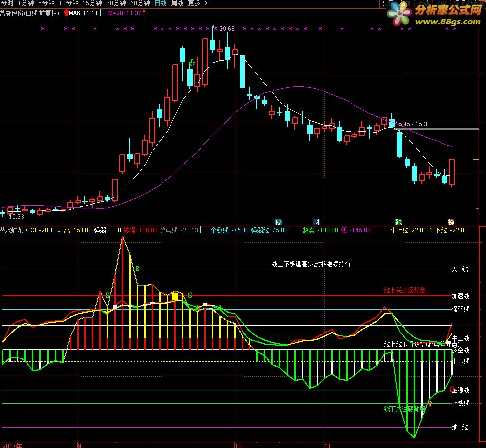Click the green down-arrow signal on candles
Viewport: 486px width, 448px height.
click(192, 63)
